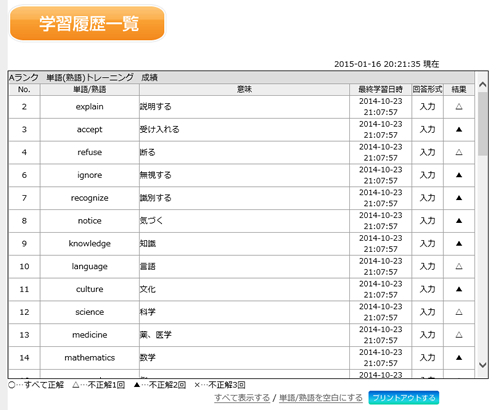Click the outline triangle in the language row
This screenshot has width=500, height=410.
459,266
